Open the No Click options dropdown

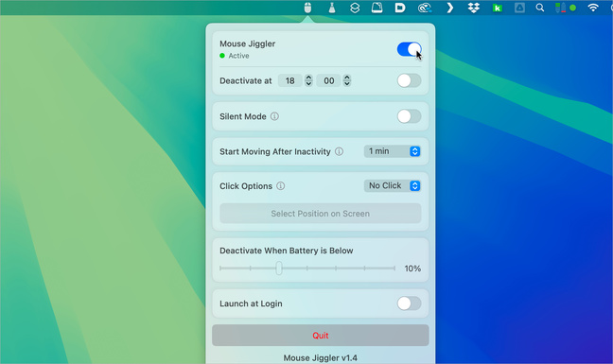click(393, 185)
